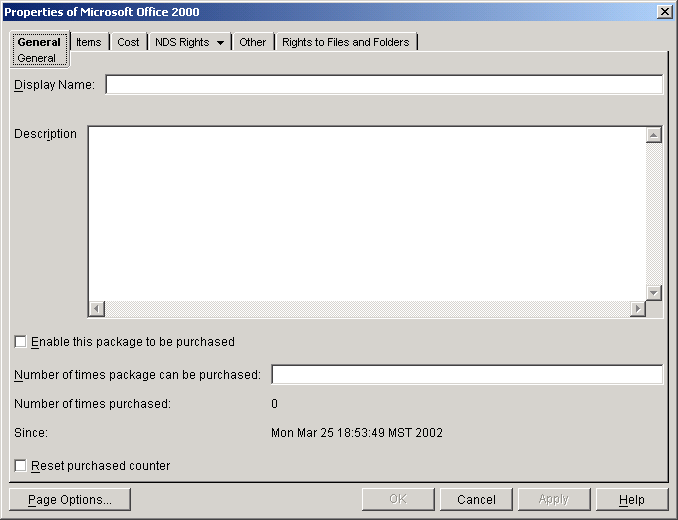The height and width of the screenshot is (520, 678).
Task: Close the Properties of Microsoft Office 2000 window
Action: [x=664, y=12]
